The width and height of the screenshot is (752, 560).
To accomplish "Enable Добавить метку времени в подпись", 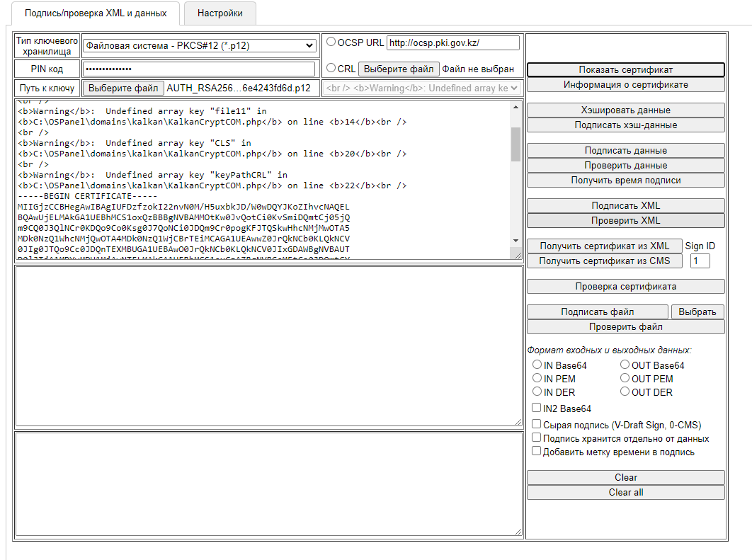I will (537, 451).
